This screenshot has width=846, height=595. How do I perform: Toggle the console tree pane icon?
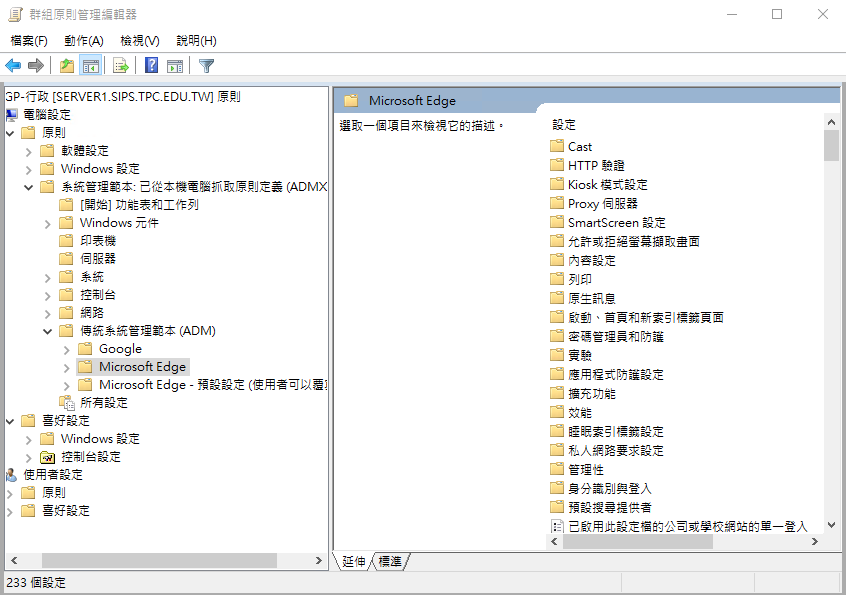(90, 66)
